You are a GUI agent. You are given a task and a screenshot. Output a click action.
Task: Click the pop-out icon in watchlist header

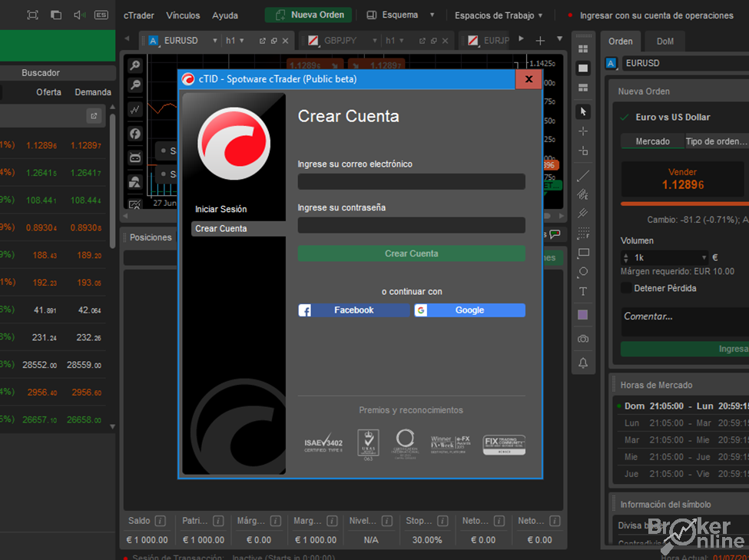94,116
